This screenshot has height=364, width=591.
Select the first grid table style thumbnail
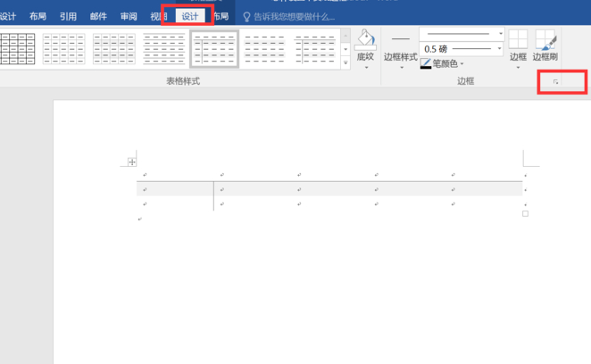coord(17,49)
